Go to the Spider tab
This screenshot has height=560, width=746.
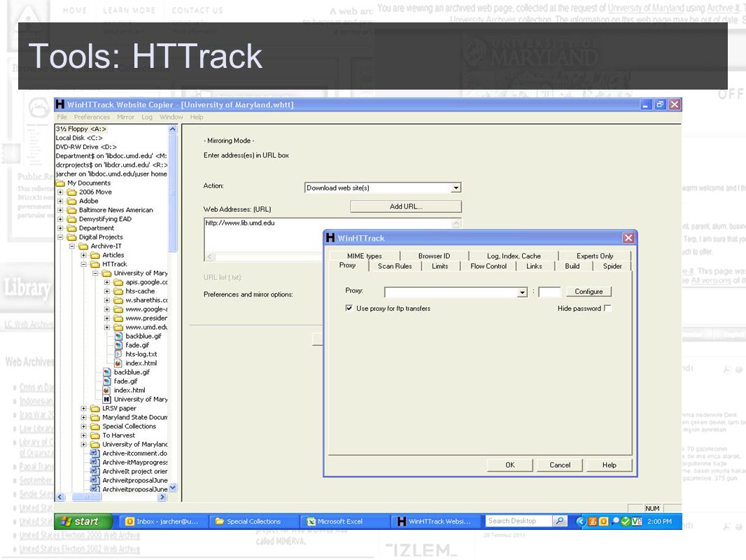(x=612, y=267)
